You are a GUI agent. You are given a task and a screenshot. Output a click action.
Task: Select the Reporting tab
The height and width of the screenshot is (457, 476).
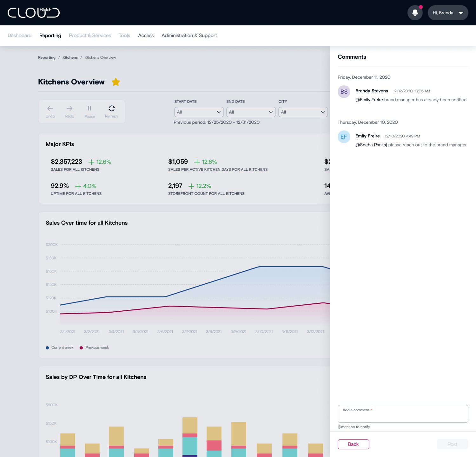pyautogui.click(x=50, y=36)
